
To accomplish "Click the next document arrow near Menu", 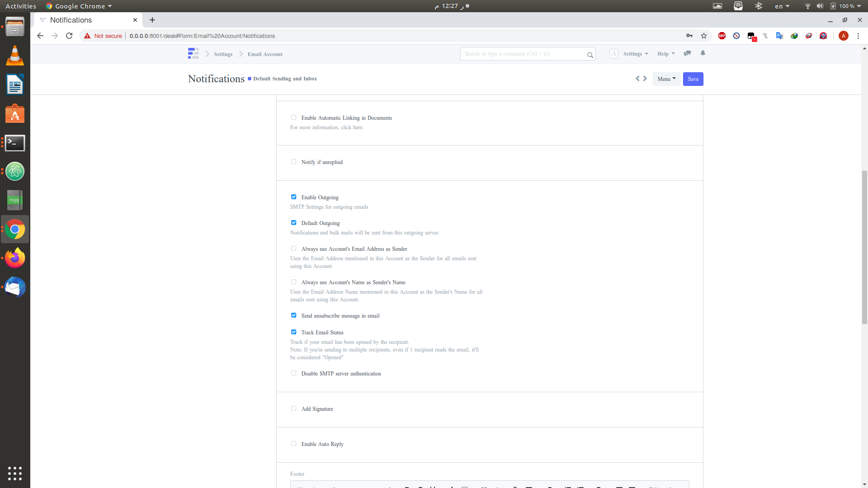I will 645,78.
